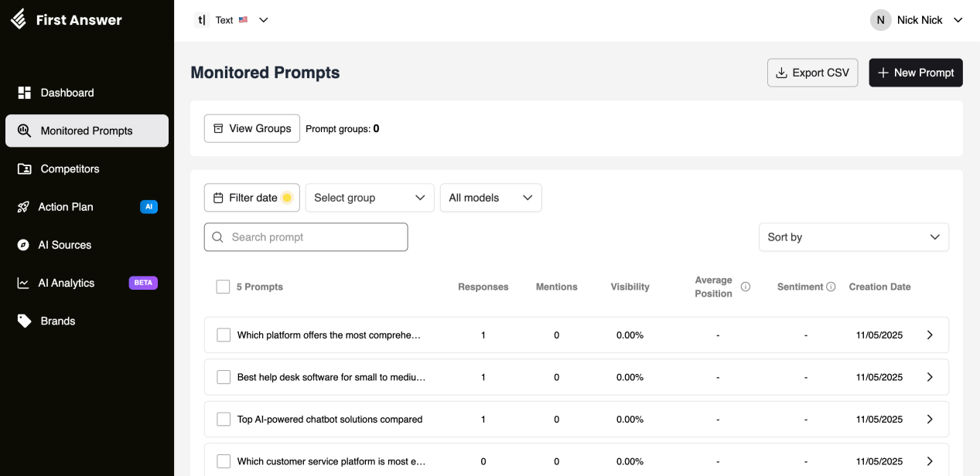Click the Action Plan rocket icon
The height and width of the screenshot is (476, 980).
(23, 207)
